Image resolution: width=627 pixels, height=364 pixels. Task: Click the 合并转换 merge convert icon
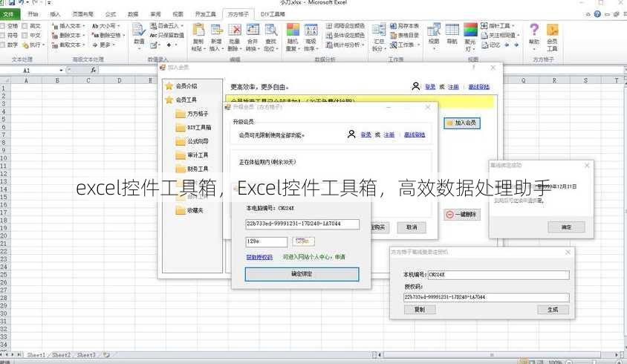[x=253, y=30]
